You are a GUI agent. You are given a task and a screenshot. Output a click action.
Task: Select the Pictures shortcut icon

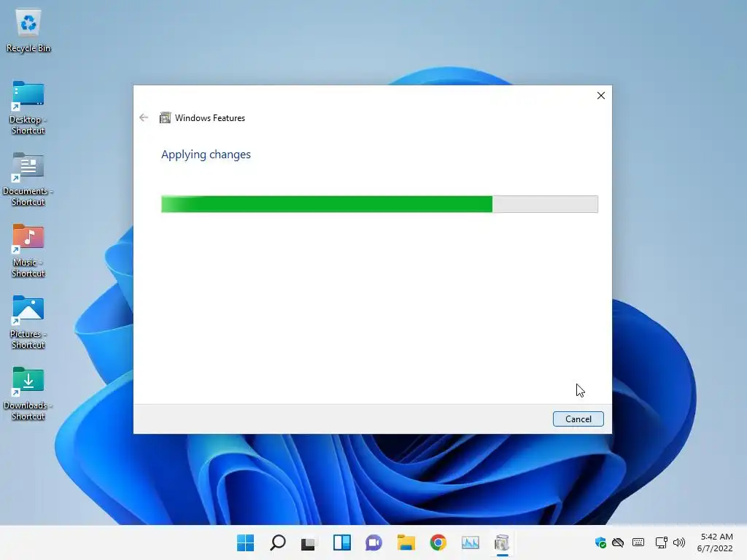(28, 322)
